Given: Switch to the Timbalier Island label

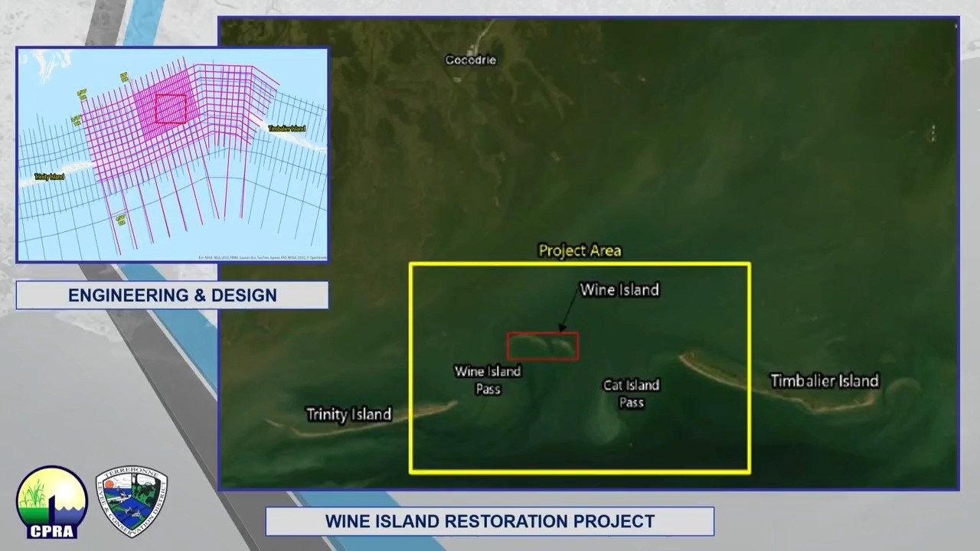Looking at the screenshot, I should click(x=825, y=380).
